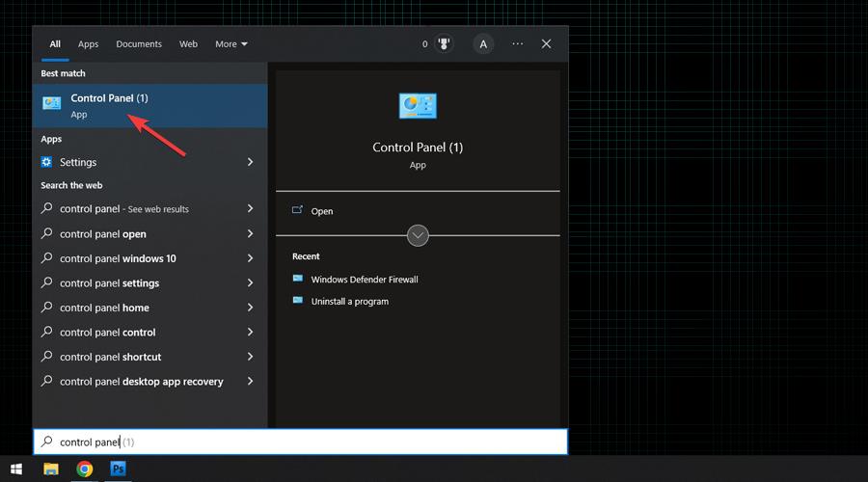
Task: Expand arrow for control panel windows 10
Action: point(250,258)
